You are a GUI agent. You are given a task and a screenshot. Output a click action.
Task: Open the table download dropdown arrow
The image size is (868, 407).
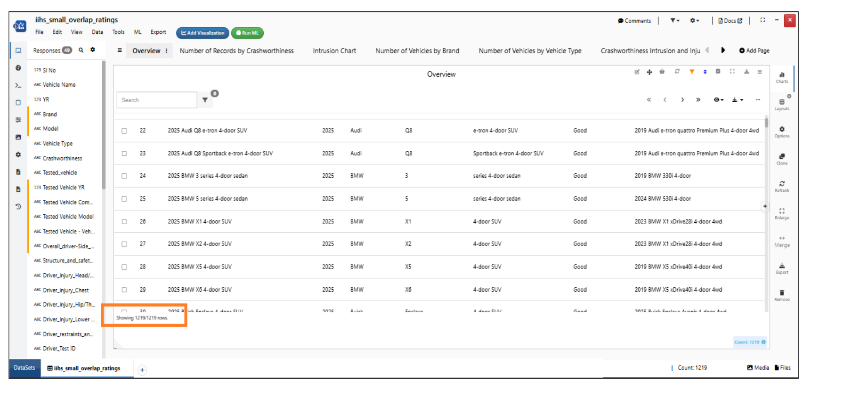pos(738,100)
